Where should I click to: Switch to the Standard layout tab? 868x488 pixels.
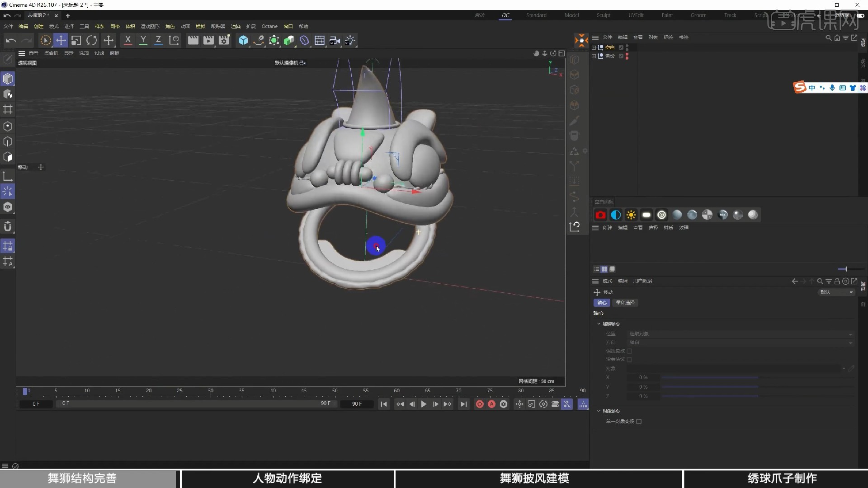coord(536,15)
